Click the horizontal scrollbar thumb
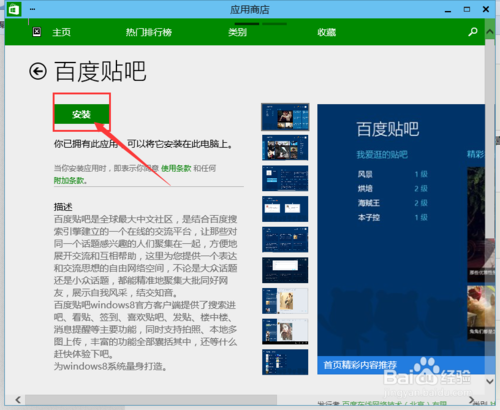500x410 pixels. [151, 399]
